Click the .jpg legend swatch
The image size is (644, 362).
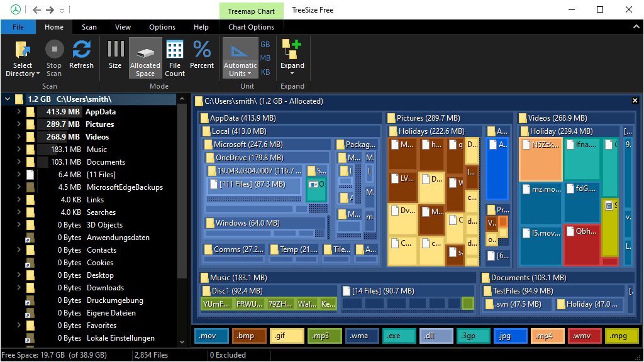pos(511,336)
